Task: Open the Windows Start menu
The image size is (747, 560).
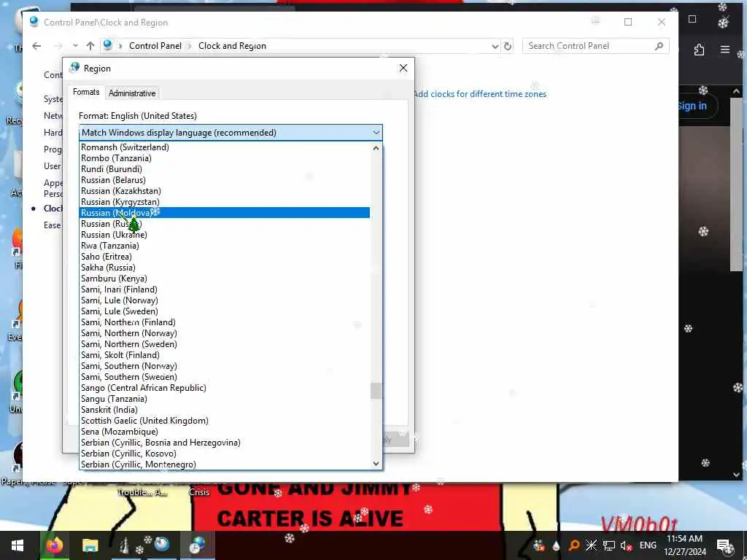Action: coord(18,545)
